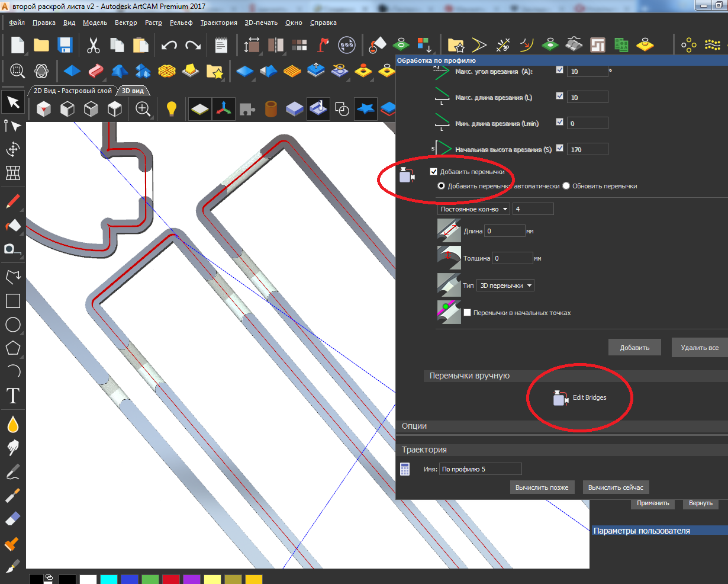Viewport: 728px width, 584px height.
Task: Uncheck Добавить перемычки checkbox
Action: (434, 172)
